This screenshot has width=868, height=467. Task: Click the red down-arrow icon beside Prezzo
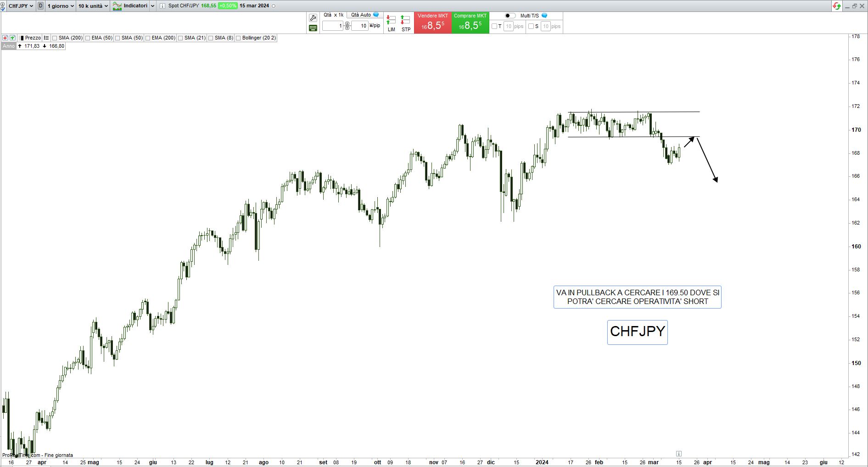(x=5, y=38)
